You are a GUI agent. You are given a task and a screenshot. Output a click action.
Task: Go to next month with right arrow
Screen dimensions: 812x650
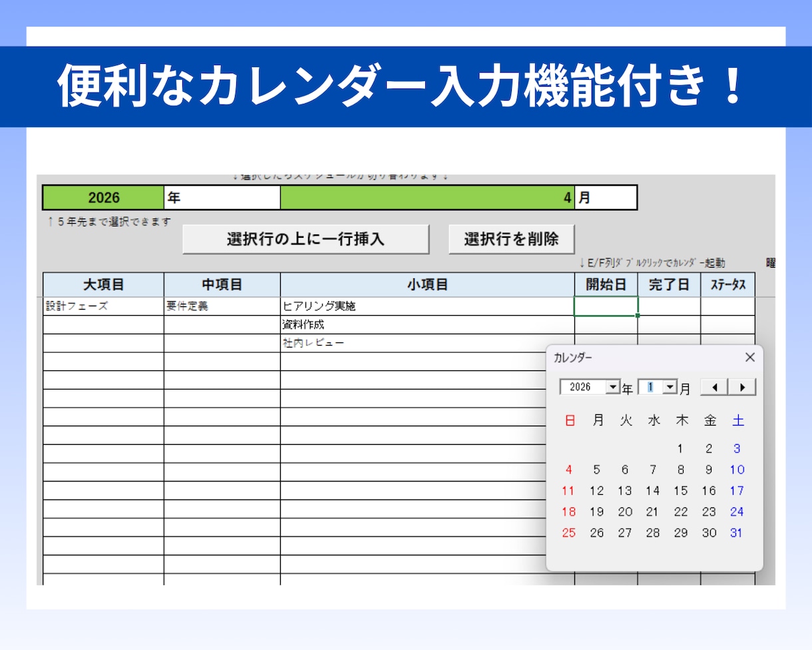(742, 387)
